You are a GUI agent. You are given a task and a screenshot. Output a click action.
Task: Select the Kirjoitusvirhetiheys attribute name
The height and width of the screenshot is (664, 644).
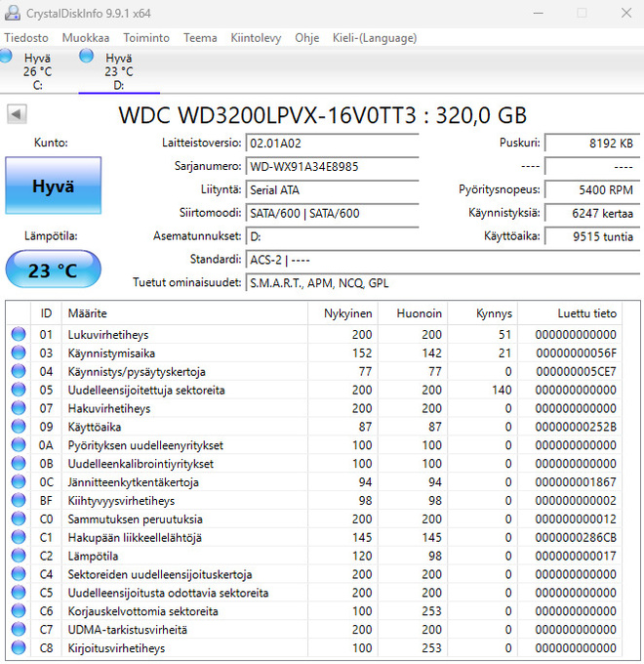116,648
